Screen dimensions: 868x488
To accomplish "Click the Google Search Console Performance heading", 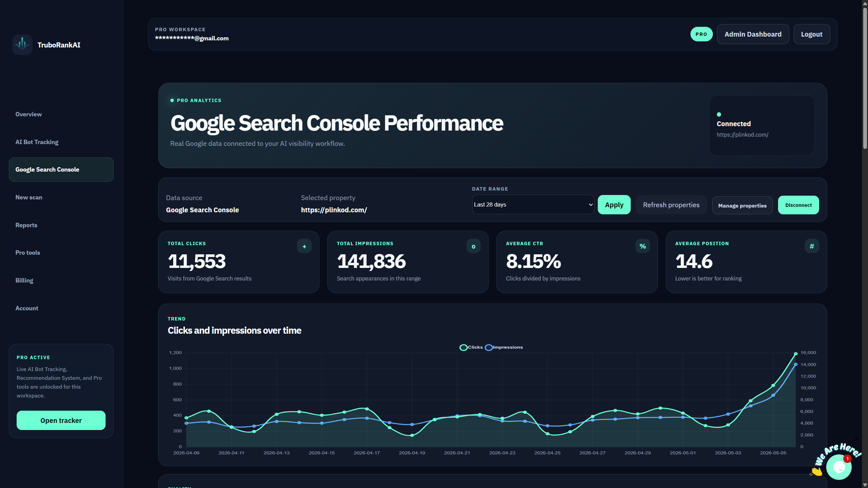I will [337, 123].
